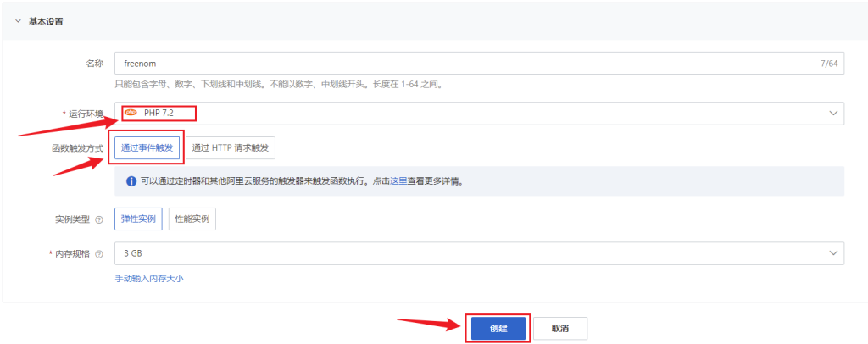868x344 pixels.
Task: Open the 这里 link for more details
Action: (398, 180)
